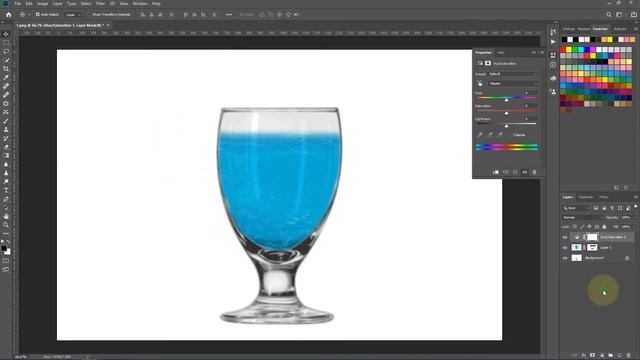Click the Hue slider handle
The image size is (640, 360).
click(507, 100)
